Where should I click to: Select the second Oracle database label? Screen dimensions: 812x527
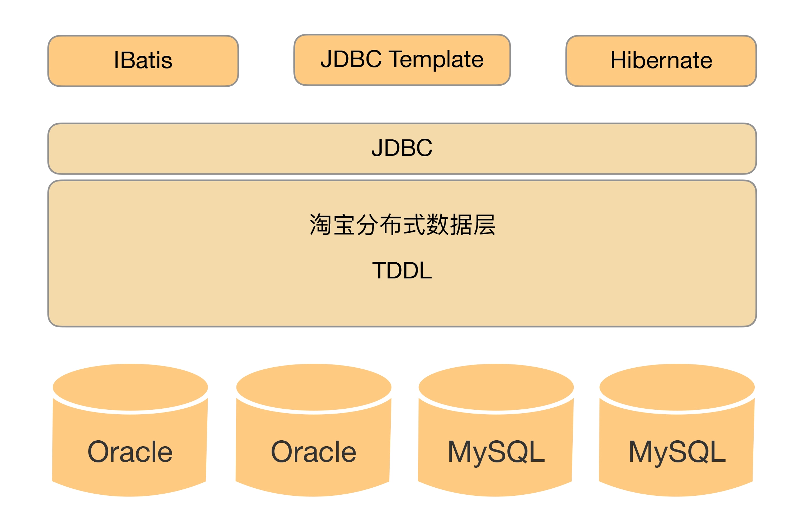[x=313, y=452]
